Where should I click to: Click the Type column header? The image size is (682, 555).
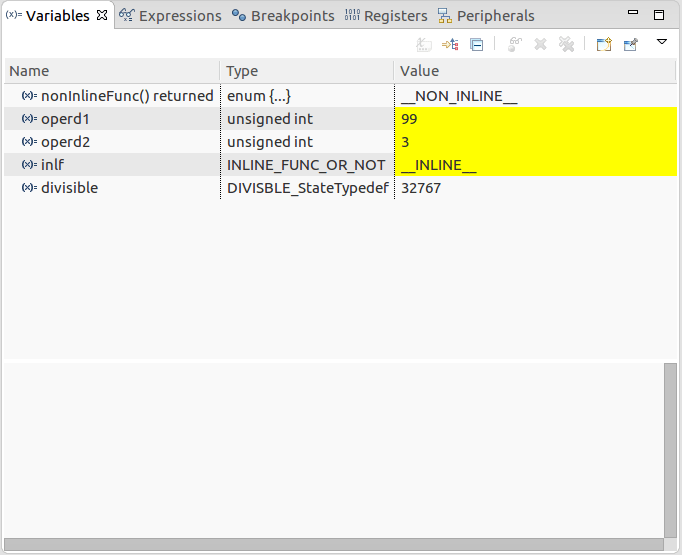coord(307,71)
